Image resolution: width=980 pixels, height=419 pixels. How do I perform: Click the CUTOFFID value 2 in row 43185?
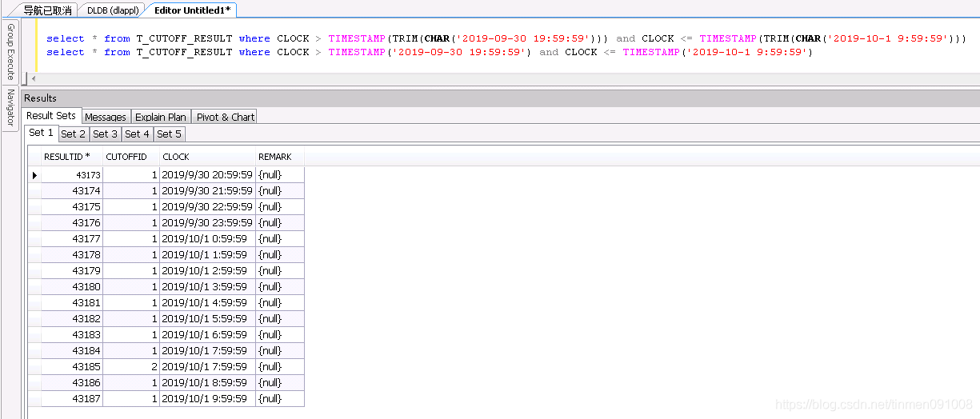coord(131,366)
